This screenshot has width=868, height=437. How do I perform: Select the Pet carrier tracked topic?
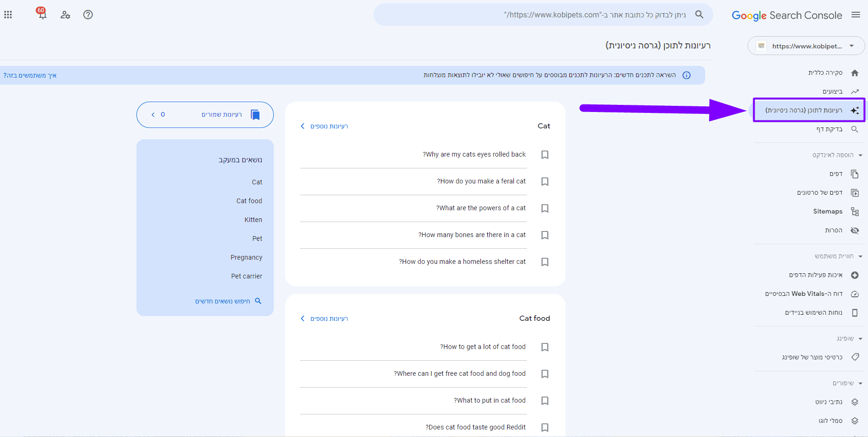click(247, 276)
